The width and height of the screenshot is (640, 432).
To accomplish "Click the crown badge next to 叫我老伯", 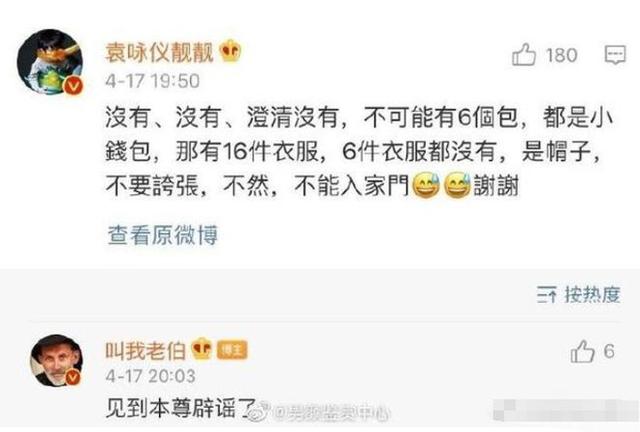I will (x=202, y=349).
